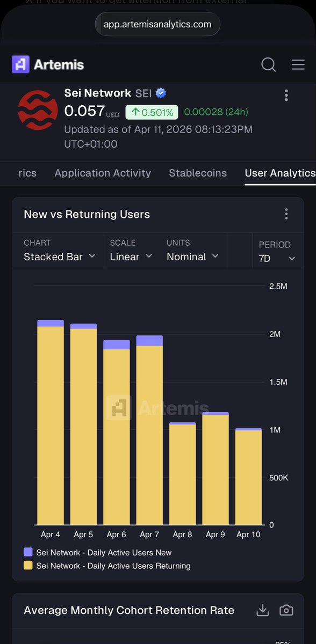316x644 pixels.
Task: Take a snapshot of Retention Rate chart
Action: [x=286, y=610]
